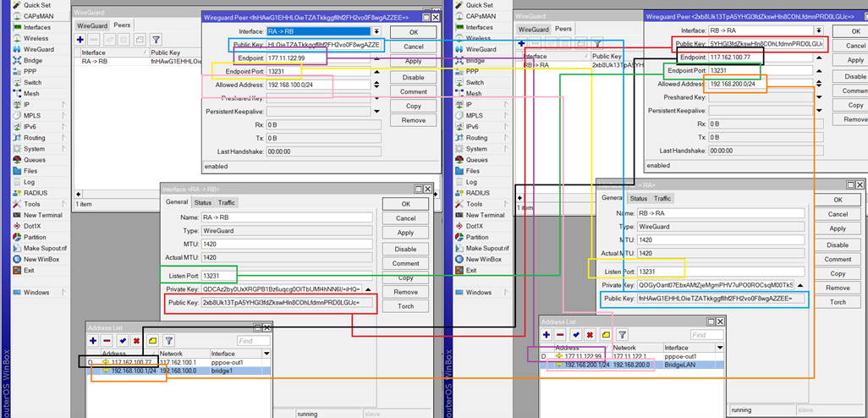Click Cancel in right Wireguard Peer dialog
Screen dimensions: 868x418
click(856, 46)
